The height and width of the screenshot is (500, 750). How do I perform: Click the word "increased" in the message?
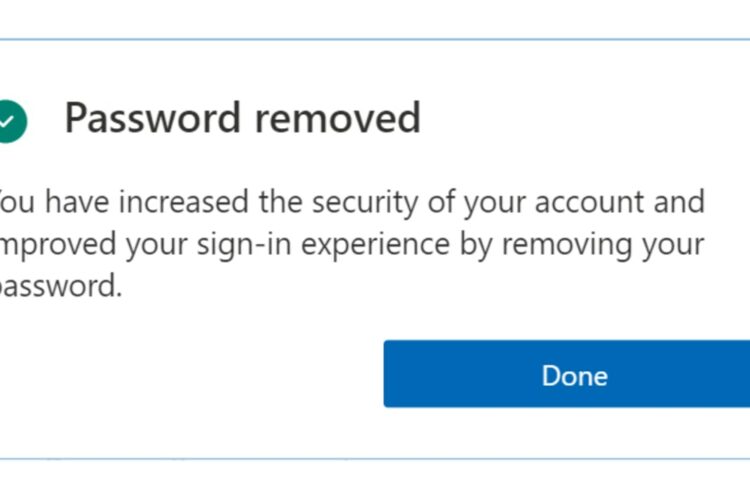point(184,202)
